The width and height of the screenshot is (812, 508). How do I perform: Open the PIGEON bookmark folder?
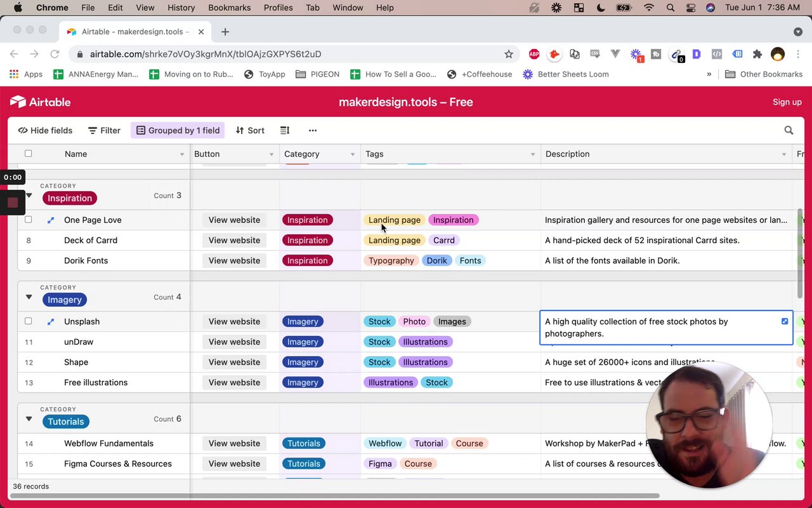click(x=317, y=74)
